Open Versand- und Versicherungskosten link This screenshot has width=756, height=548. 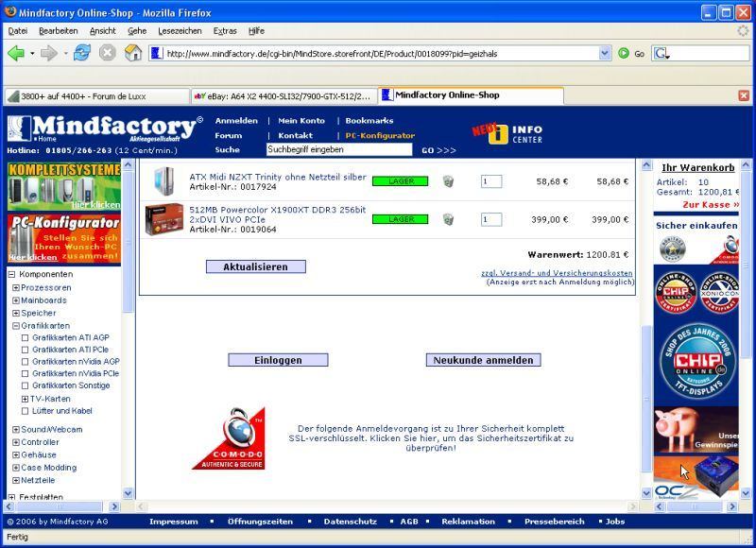click(x=557, y=273)
